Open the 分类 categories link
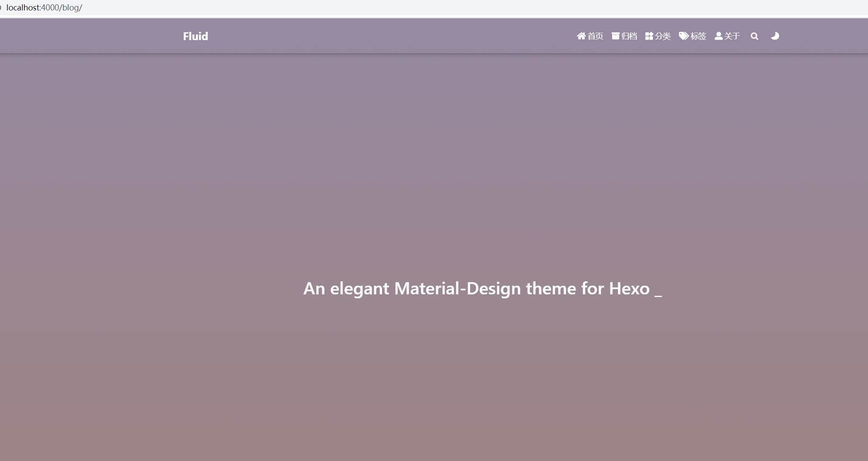This screenshot has width=868, height=461. click(663, 36)
